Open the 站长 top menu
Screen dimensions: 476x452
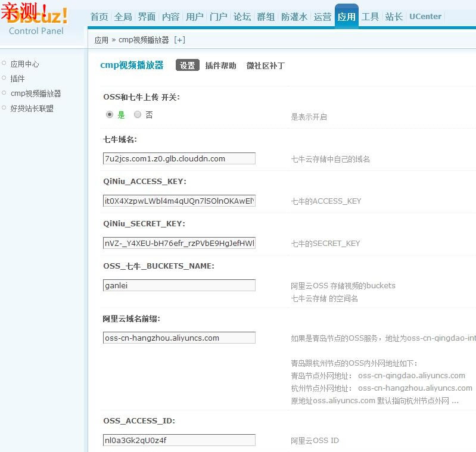point(394,17)
